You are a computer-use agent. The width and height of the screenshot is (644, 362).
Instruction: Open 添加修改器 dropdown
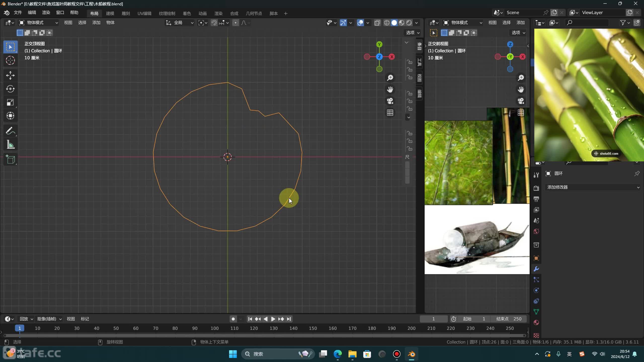592,187
